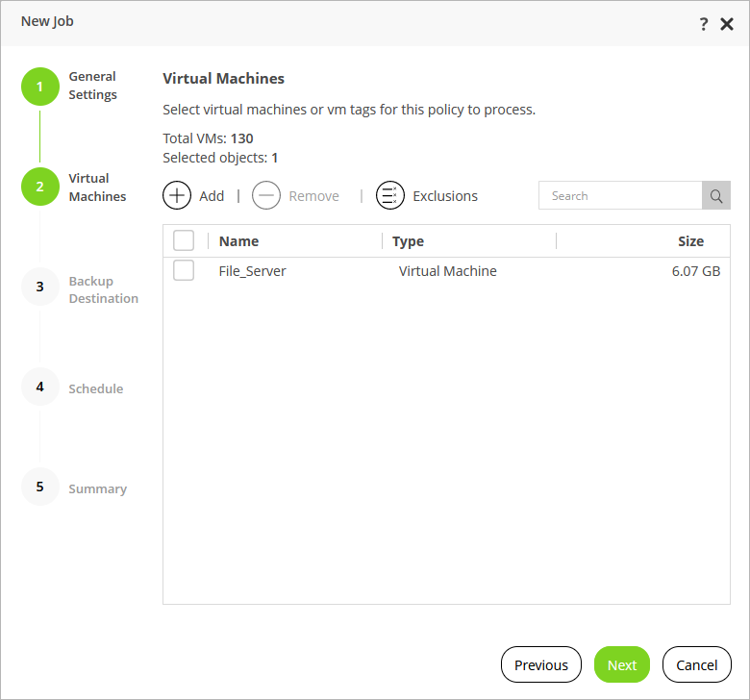Focus the Search text field
This screenshot has width=750, height=700.
(620, 195)
